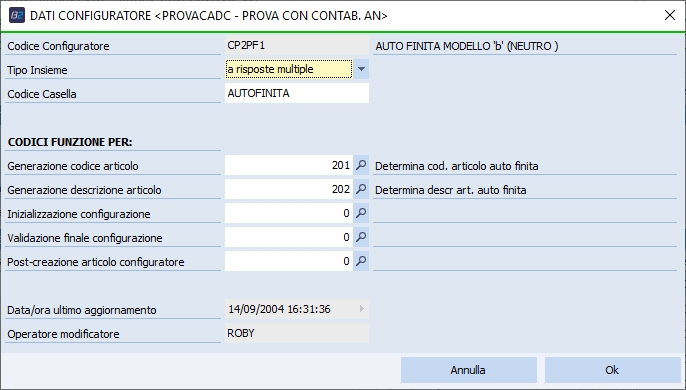Close the Dati Configuratore dialog window
Screen dimensions: 686x390
669,15
